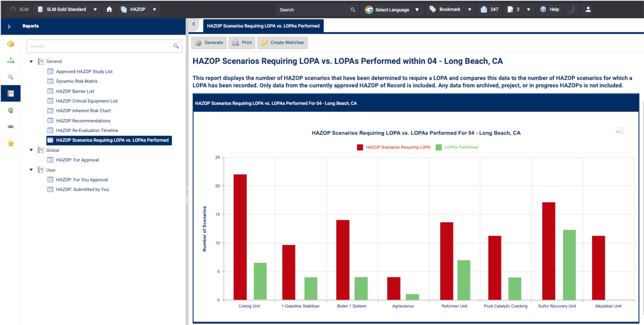Screen dimensions: 644x325
Task: Toggle the red HAZOP Scenarios Requiring LOPA legend
Action: point(394,147)
